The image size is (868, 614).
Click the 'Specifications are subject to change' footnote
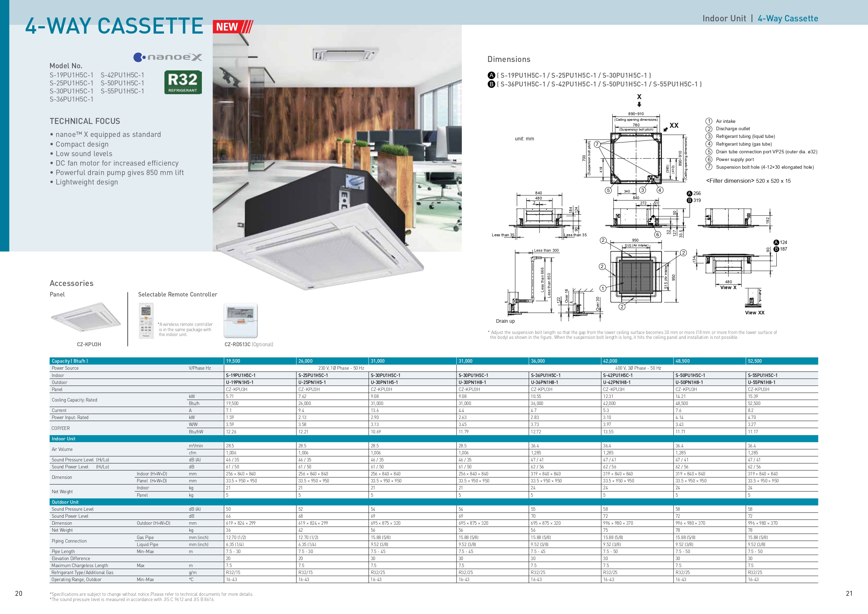click(151, 594)
